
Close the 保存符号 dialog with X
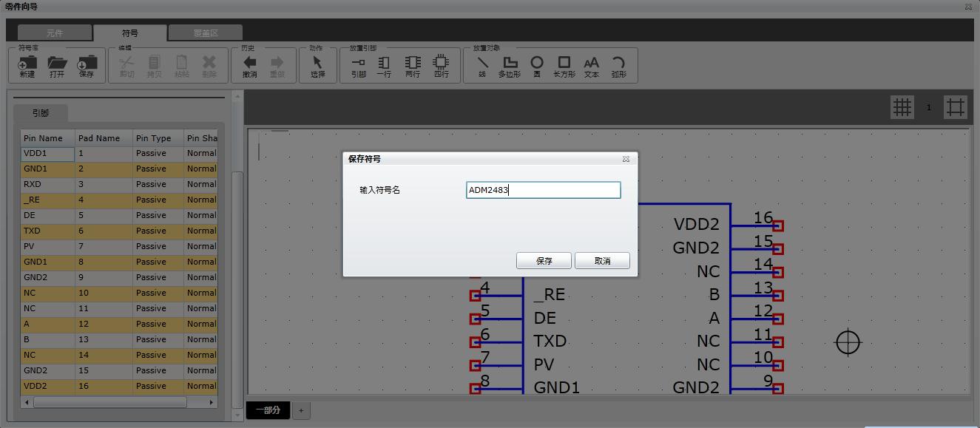tap(626, 159)
